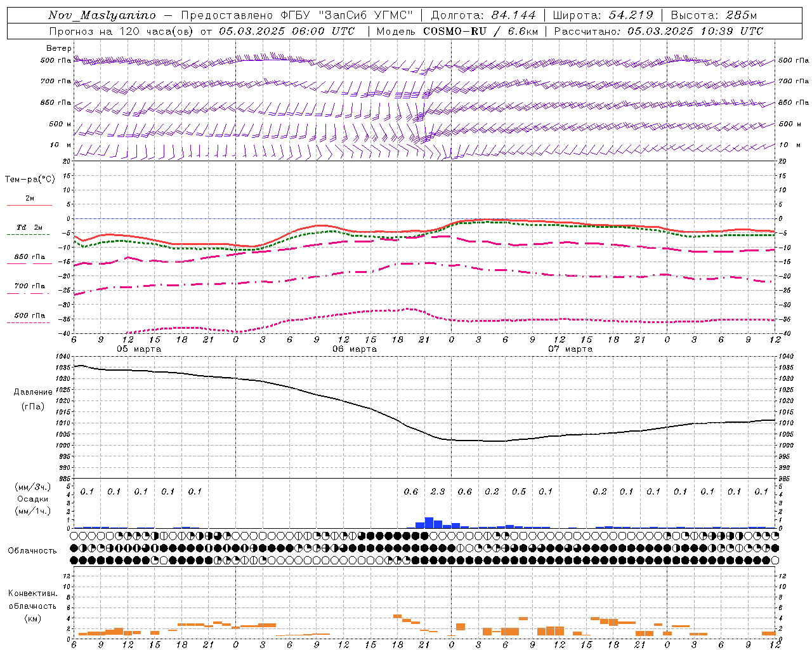The image size is (812, 650).
Task: Click the station name Nov_Maslyanino
Action: click(x=102, y=15)
